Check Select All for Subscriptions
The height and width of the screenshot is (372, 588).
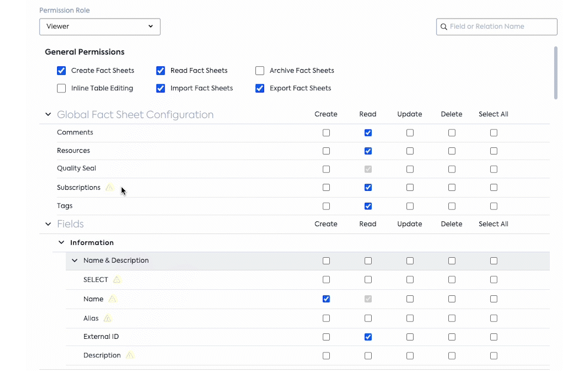(494, 187)
